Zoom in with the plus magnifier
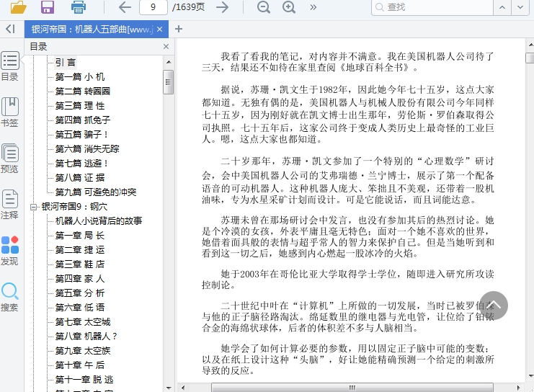The image size is (534, 392). coord(289,6)
